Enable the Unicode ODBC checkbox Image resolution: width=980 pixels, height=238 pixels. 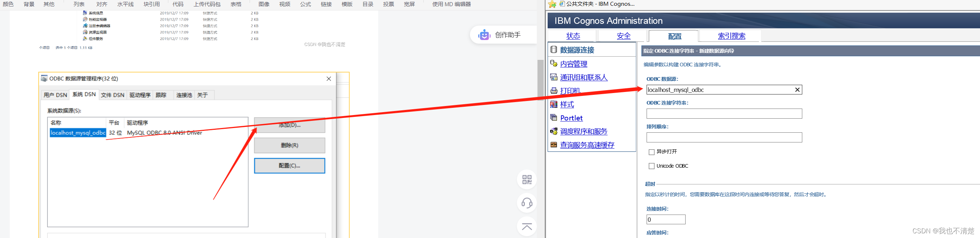(x=651, y=166)
